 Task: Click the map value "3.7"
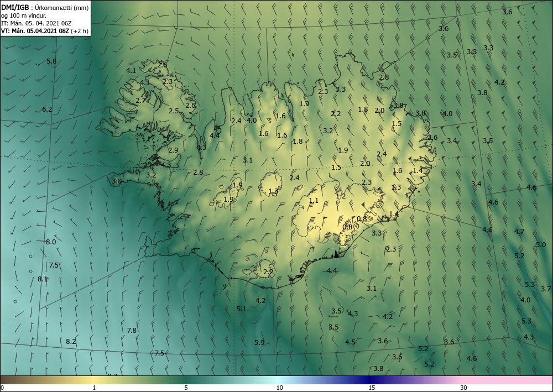click(546, 289)
